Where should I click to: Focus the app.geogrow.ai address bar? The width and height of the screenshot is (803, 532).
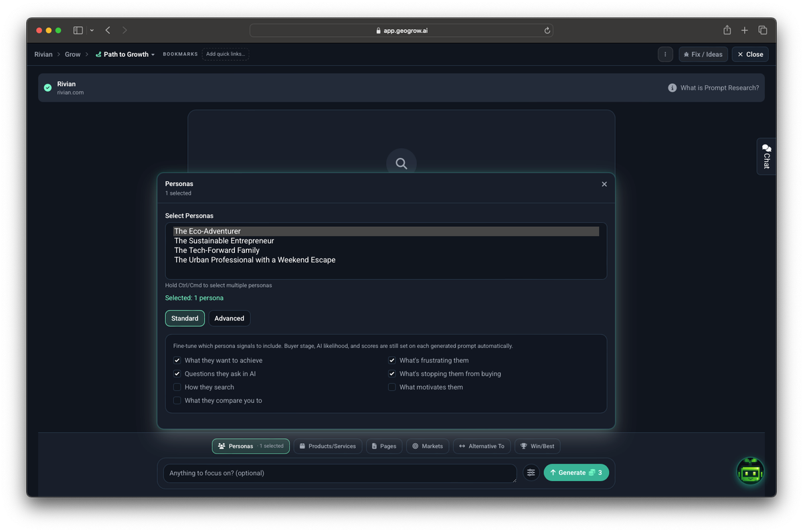[x=401, y=30]
